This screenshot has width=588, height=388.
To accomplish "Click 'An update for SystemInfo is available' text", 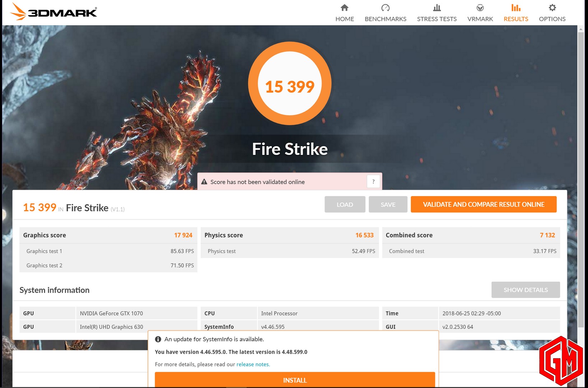I will click(x=214, y=339).
